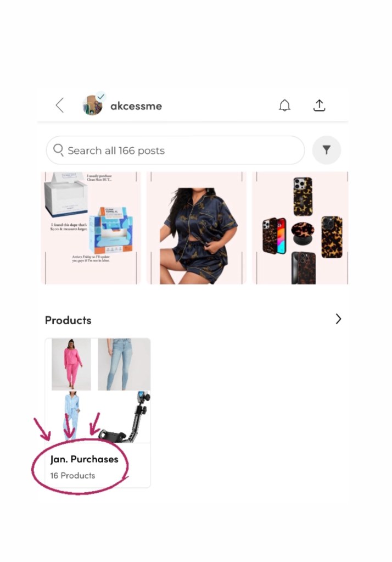
Task: Focus the Search all 166 posts field
Action: (175, 150)
